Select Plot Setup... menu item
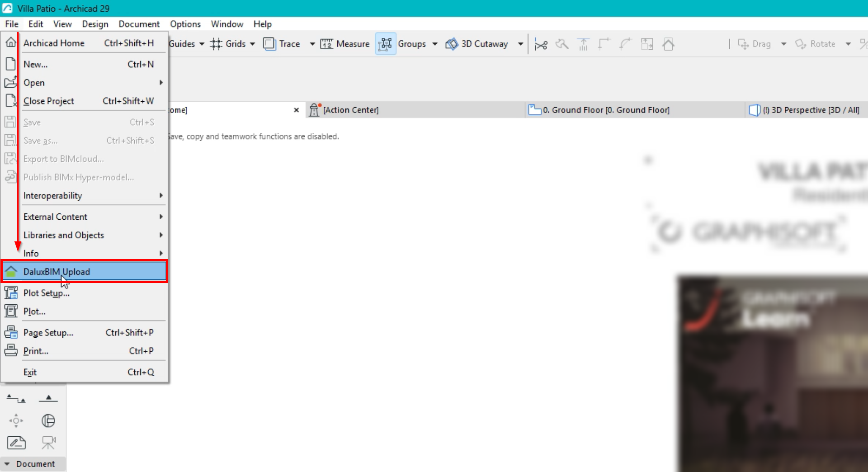 pos(85,293)
